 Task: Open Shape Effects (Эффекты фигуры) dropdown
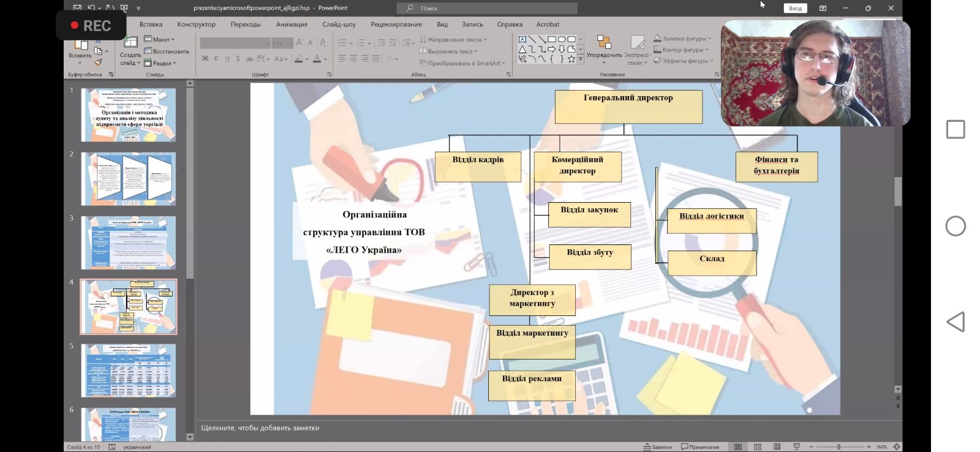(x=684, y=61)
